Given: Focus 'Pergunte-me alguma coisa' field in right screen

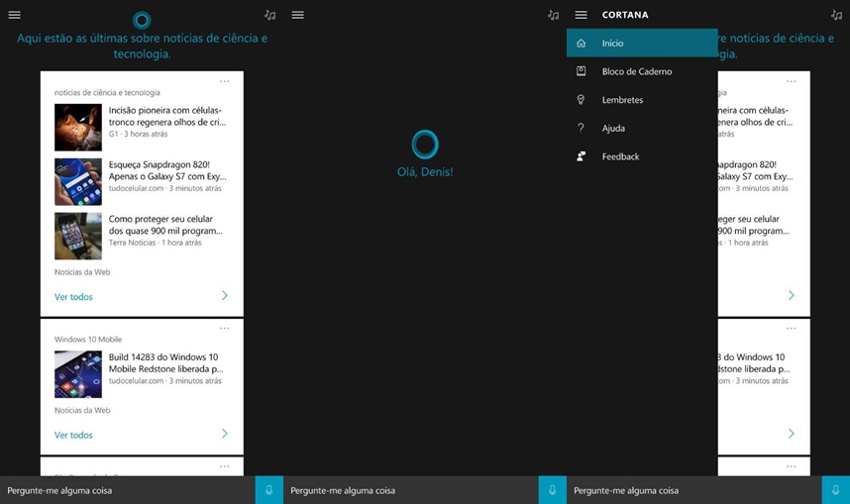Looking at the screenshot, I should (694, 490).
